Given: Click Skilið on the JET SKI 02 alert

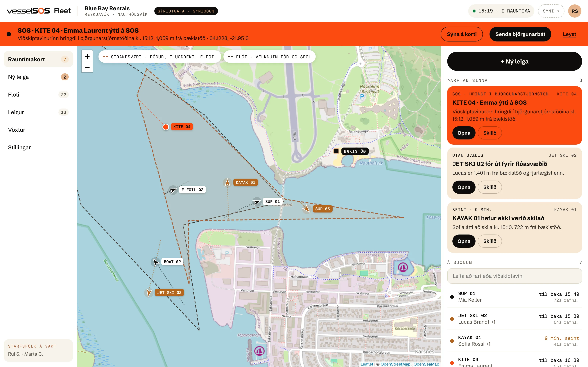Looking at the screenshot, I should pyautogui.click(x=490, y=187).
